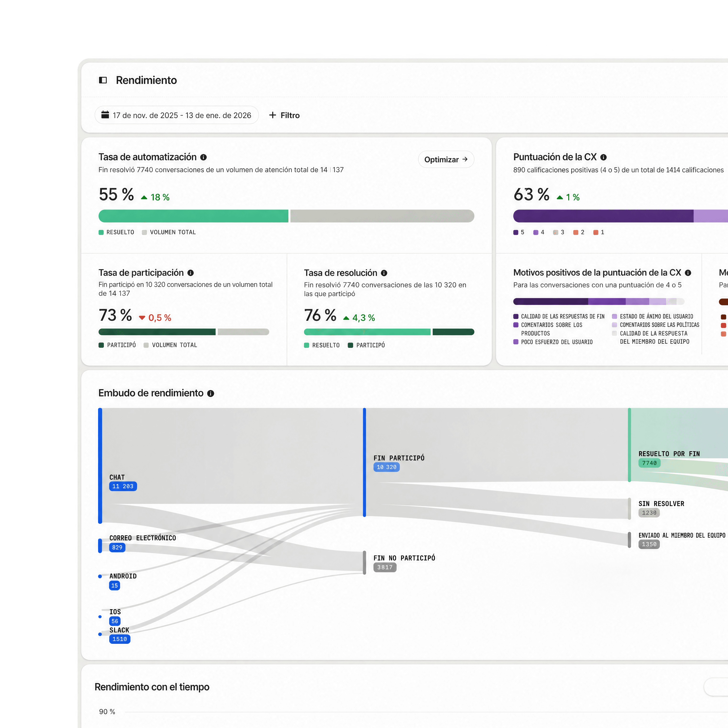728x728 pixels.
Task: Click the rating 1 legend swatch
Action: [x=596, y=232]
